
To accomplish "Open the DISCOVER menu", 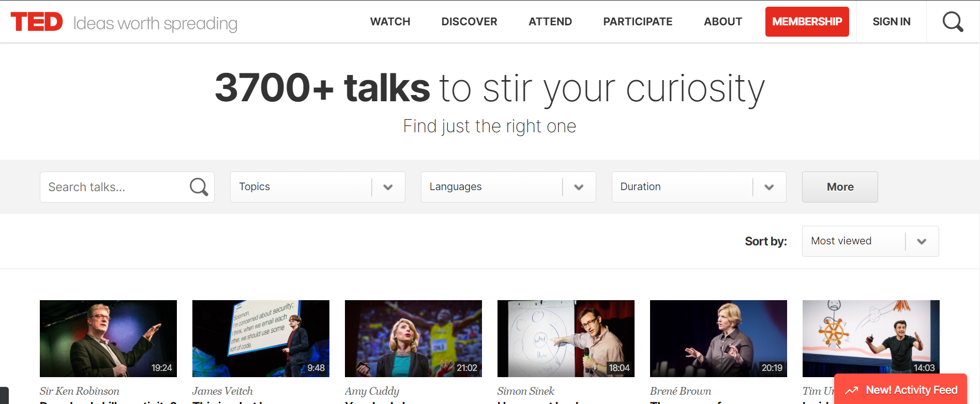I will 469,22.
